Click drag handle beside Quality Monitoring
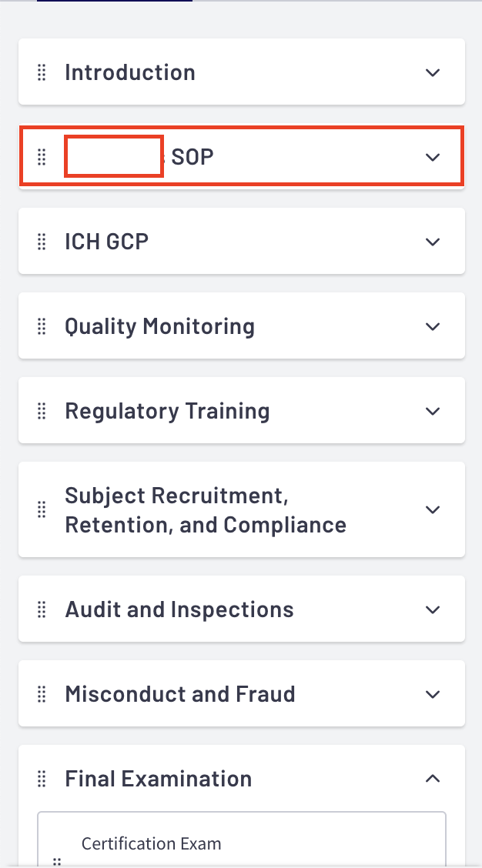 pos(42,326)
